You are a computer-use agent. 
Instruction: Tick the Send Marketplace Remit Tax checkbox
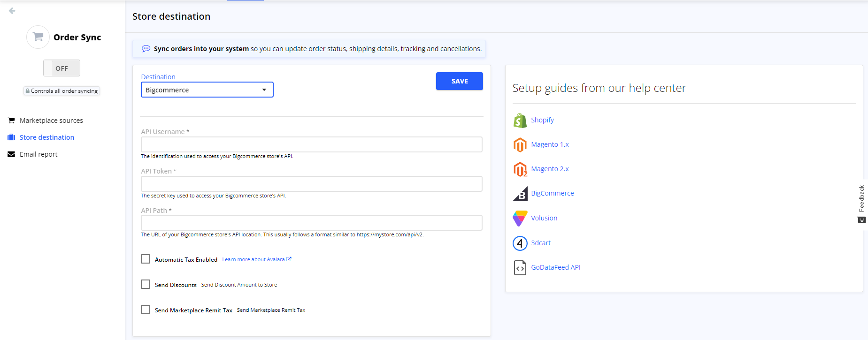pos(146,310)
